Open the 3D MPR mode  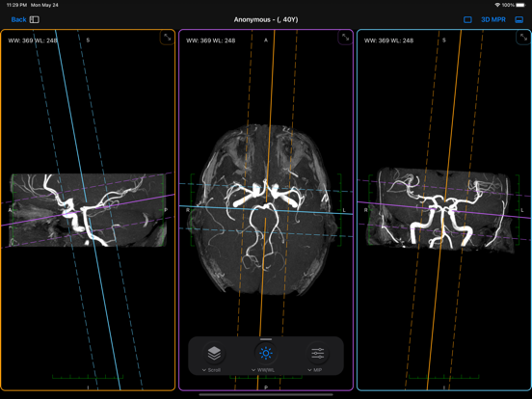493,19
